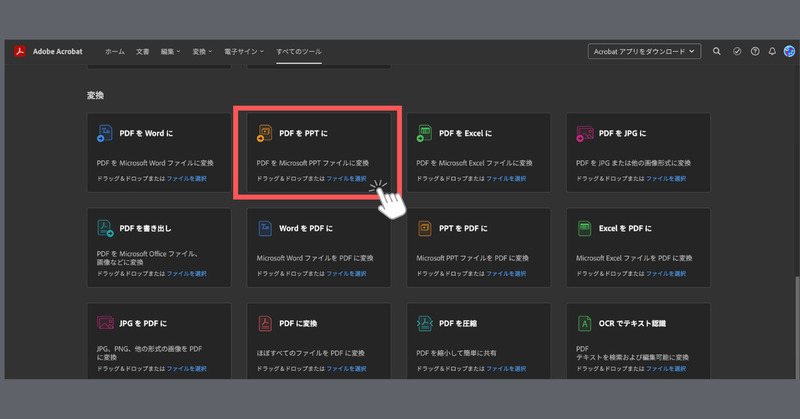
Task: Select the すべてのツール tab
Action: click(298, 52)
